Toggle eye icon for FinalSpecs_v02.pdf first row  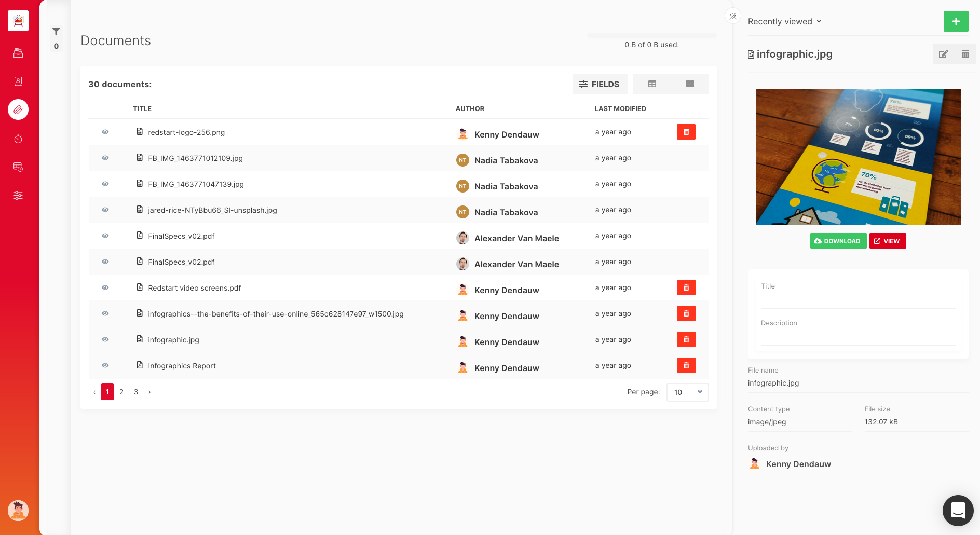105,236
